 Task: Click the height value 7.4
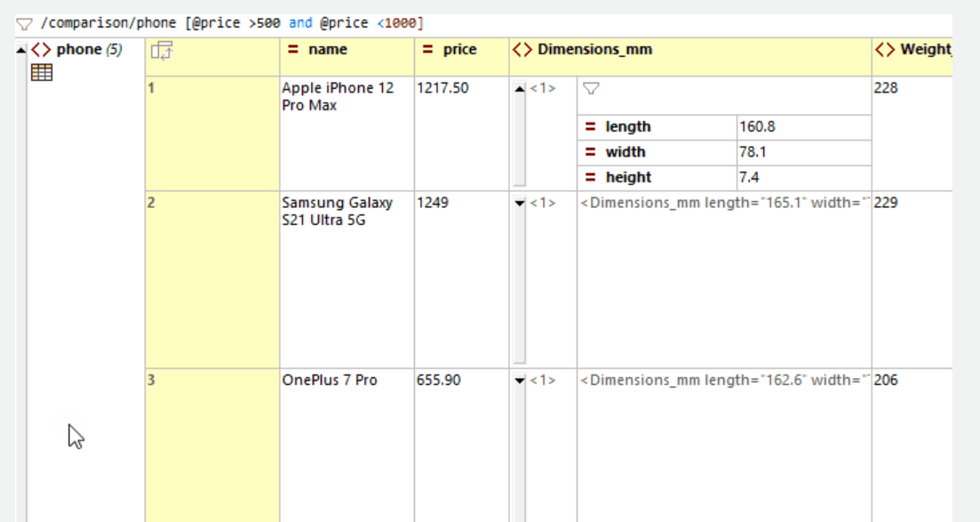[x=804, y=178]
